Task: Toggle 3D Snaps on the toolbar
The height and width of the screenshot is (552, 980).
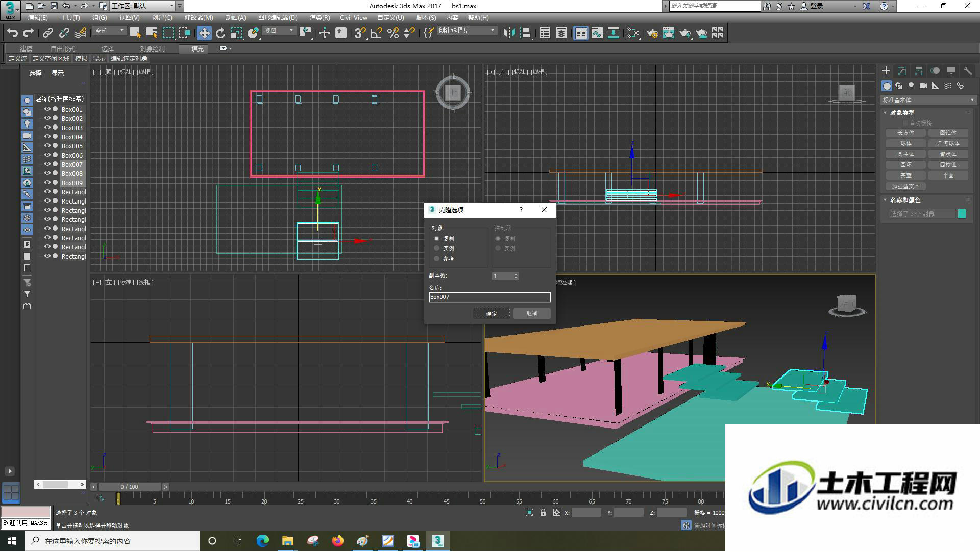Action: (x=360, y=33)
